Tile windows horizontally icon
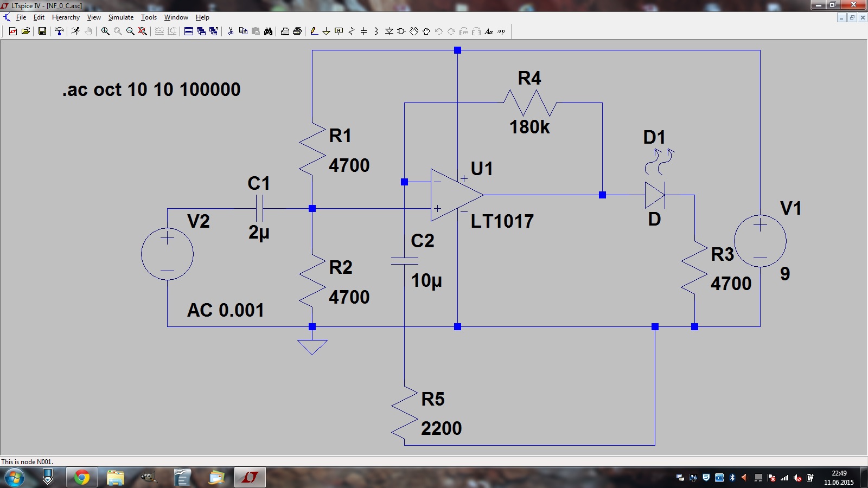This screenshot has width=868, height=488. tap(189, 31)
